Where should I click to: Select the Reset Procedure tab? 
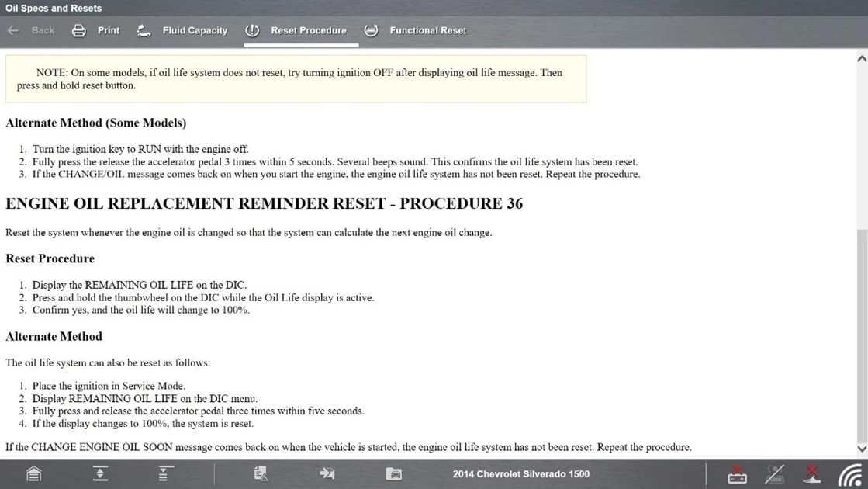tap(308, 31)
